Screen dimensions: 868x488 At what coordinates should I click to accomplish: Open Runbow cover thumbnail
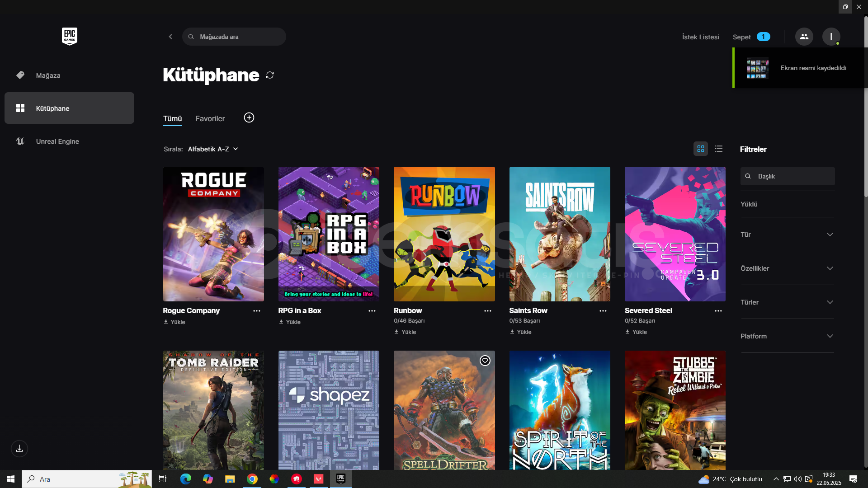coord(444,234)
